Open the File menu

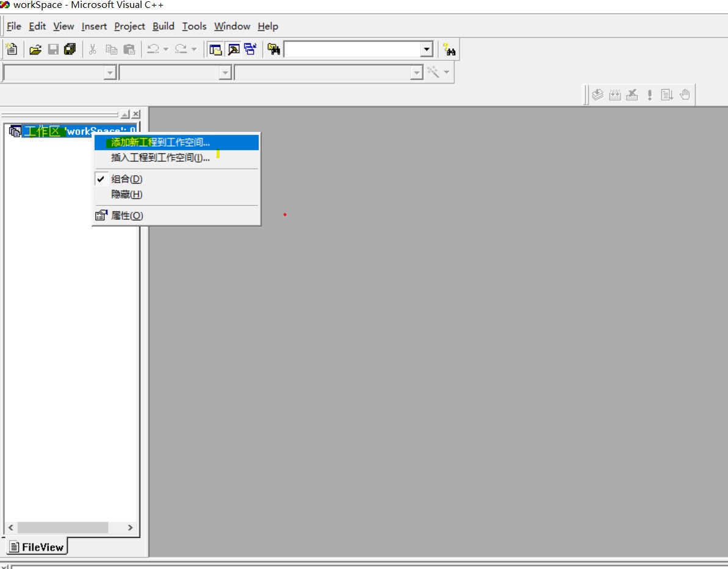[x=14, y=26]
